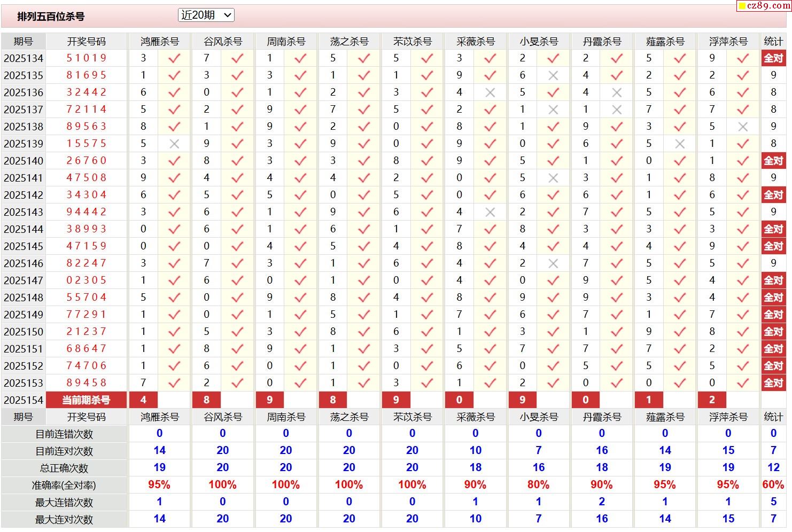Click the X mark for 采薇杀号 in row 2025143
This screenshot has height=532, width=792.
(x=490, y=212)
